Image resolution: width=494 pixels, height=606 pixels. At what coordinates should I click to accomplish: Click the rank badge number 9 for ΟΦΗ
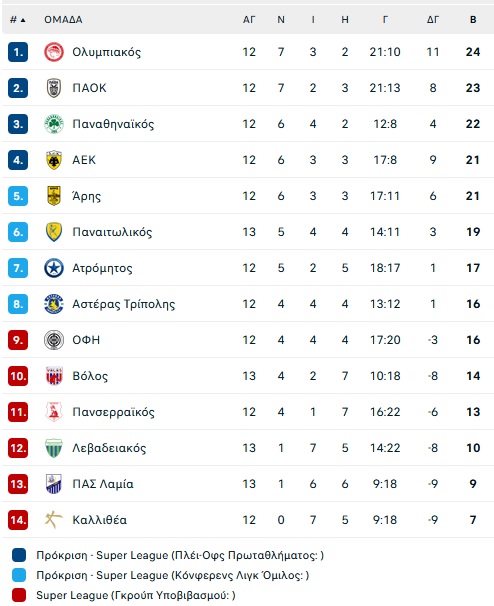[18, 340]
